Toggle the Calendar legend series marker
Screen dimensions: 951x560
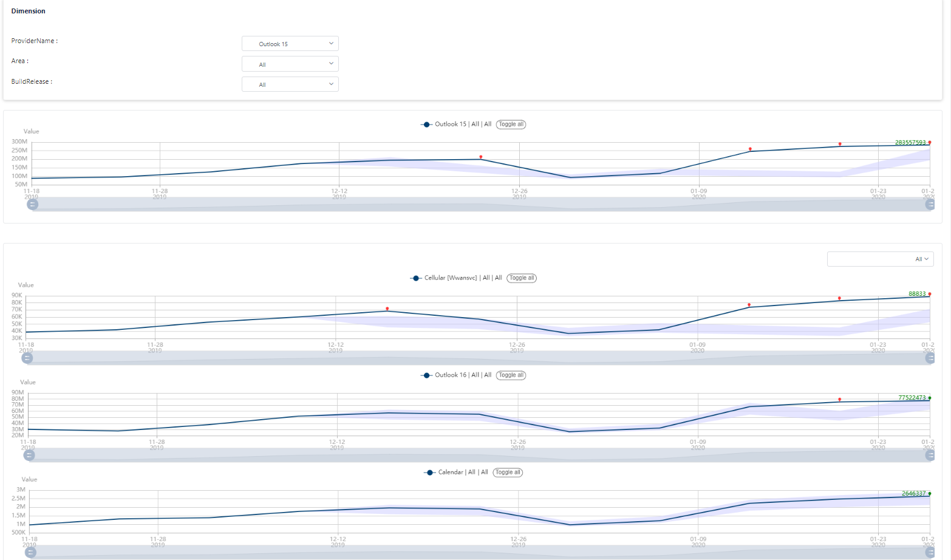tap(430, 473)
